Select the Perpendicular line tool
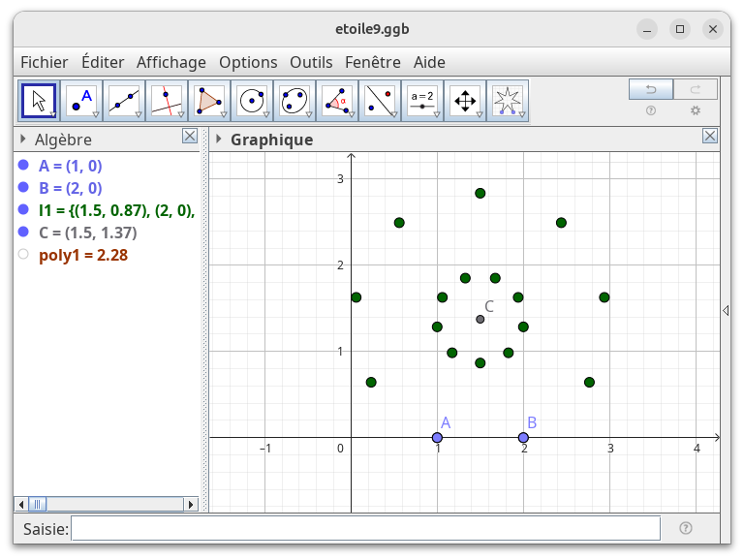Screen dimensions: 744x560 point(167,100)
